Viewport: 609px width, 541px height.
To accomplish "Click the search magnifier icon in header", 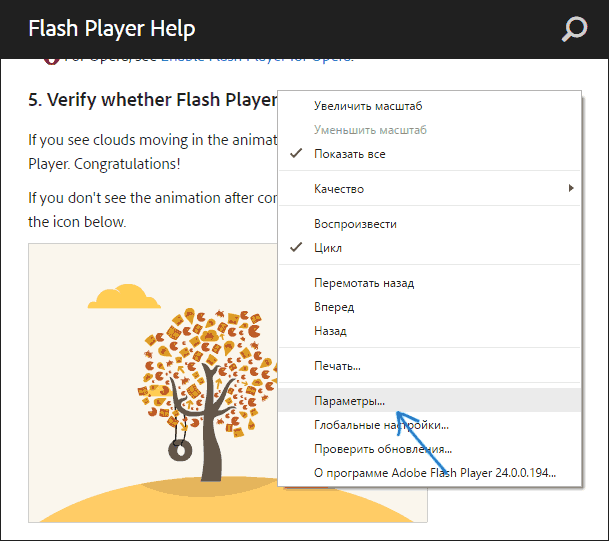I will (x=574, y=29).
